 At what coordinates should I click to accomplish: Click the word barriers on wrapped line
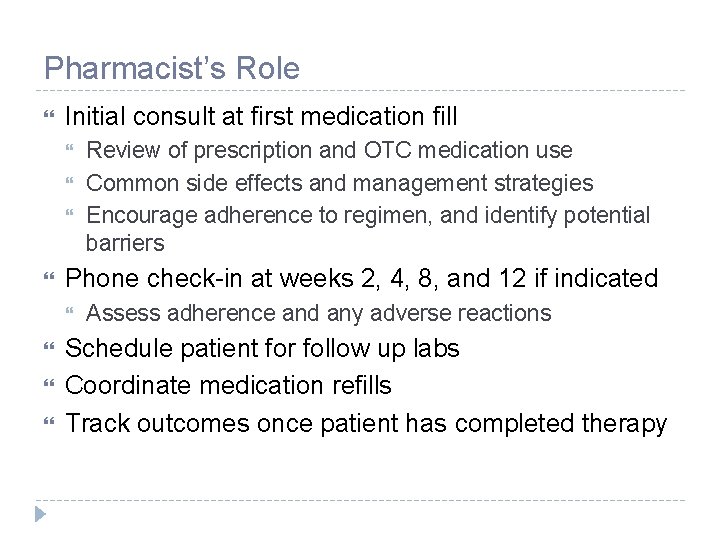125,243
